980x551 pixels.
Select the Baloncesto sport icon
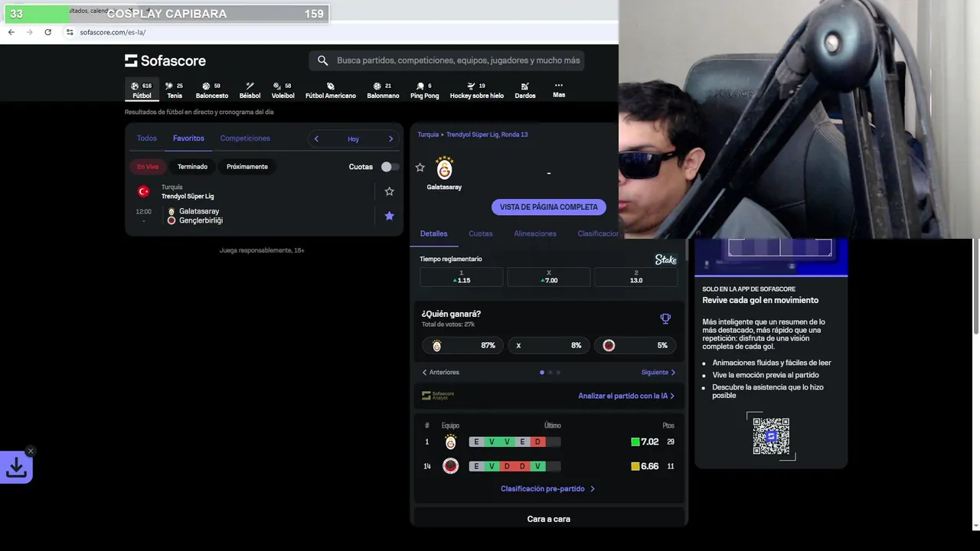(x=212, y=90)
